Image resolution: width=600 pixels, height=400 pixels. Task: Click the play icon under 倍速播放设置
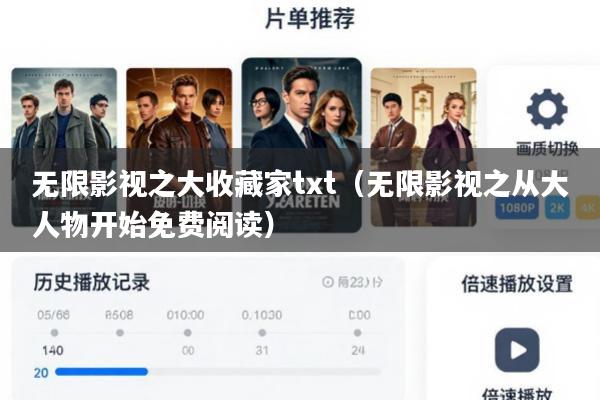click(517, 350)
